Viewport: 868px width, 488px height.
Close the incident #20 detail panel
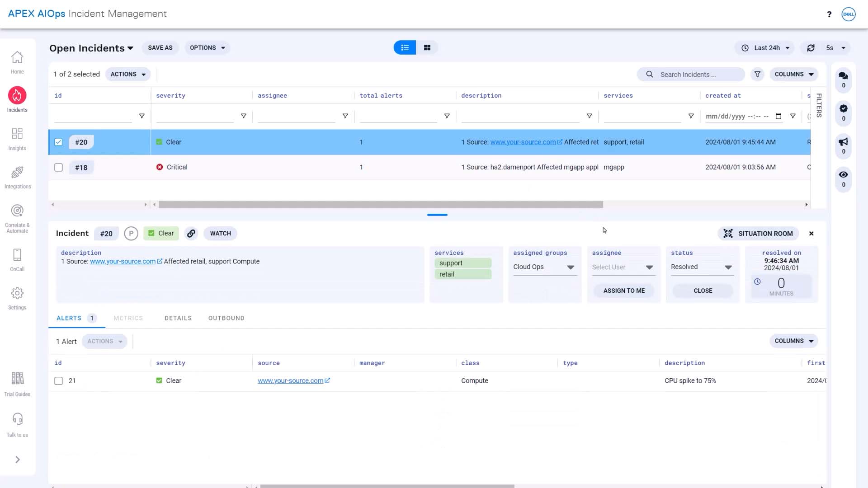811,234
